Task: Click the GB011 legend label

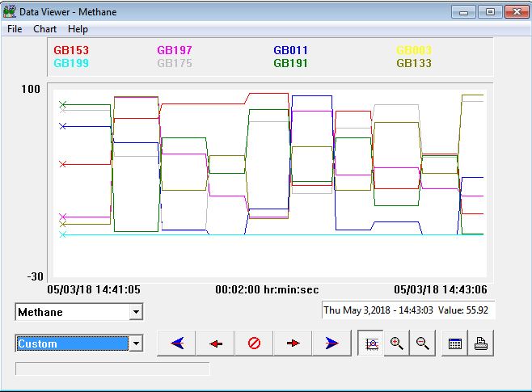Action: click(290, 50)
